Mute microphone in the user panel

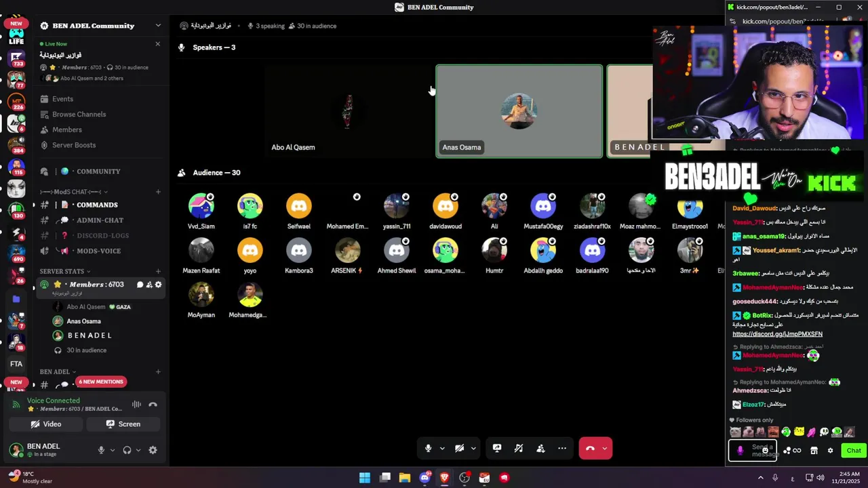[x=101, y=450]
